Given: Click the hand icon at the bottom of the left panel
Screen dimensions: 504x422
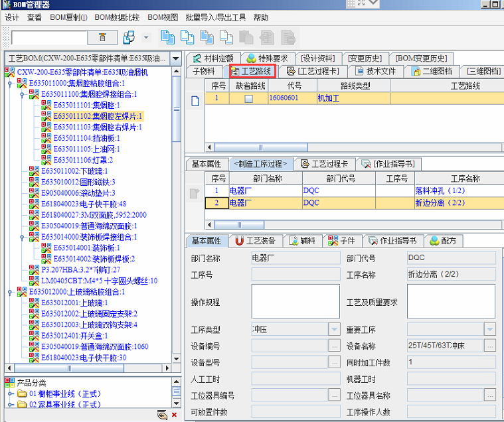Looking at the screenshot, I should coord(161,415).
